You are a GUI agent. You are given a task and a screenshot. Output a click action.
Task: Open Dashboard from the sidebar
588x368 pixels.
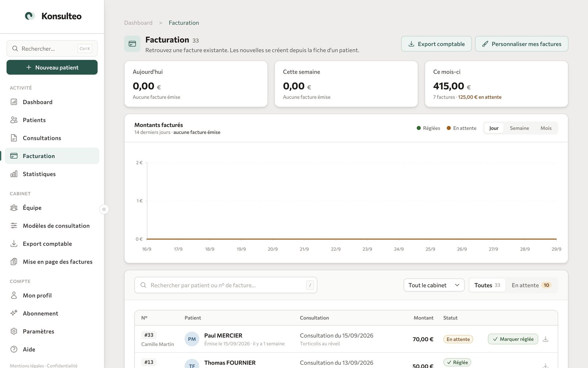(x=52, y=102)
